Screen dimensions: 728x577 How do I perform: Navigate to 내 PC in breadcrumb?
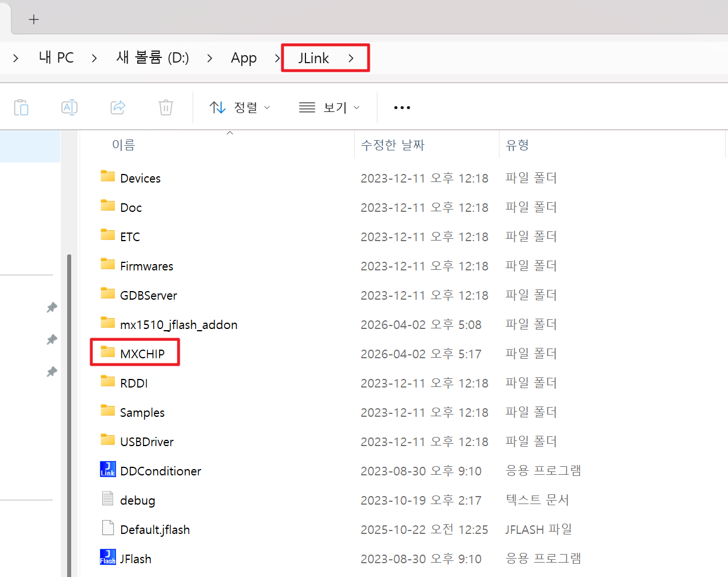coord(56,58)
